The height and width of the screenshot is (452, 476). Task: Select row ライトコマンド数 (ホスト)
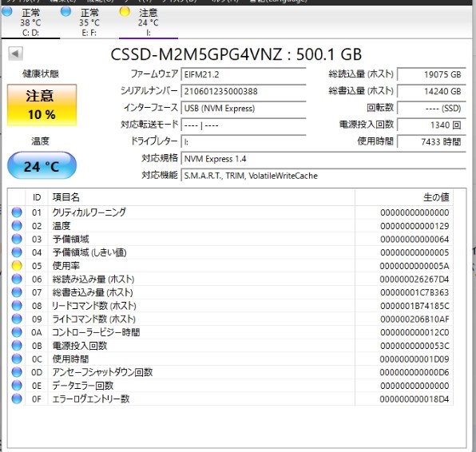tap(231, 319)
